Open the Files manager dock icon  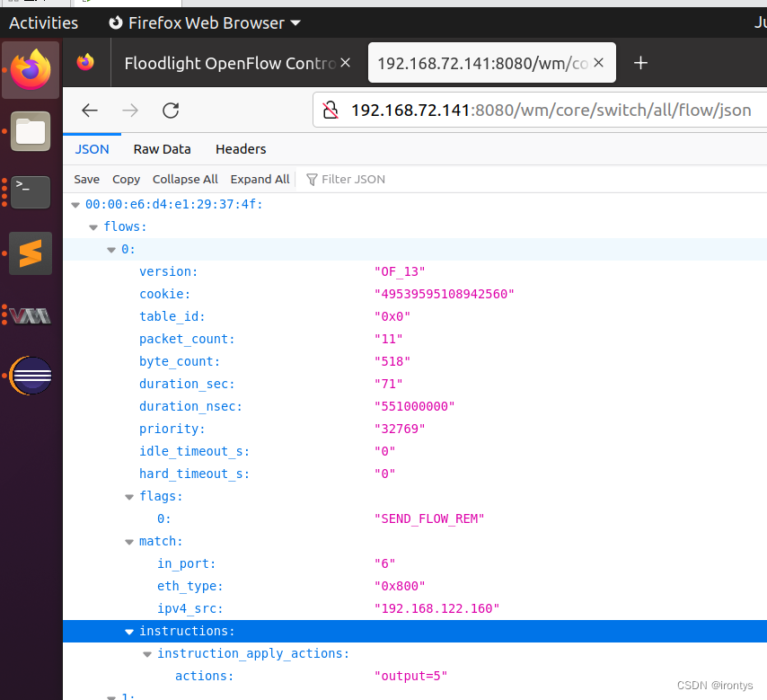(x=31, y=130)
